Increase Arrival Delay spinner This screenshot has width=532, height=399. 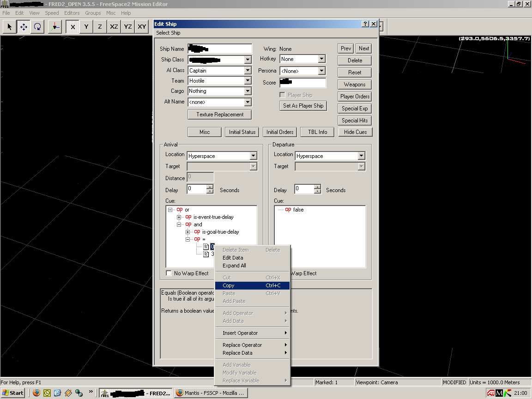click(x=210, y=187)
